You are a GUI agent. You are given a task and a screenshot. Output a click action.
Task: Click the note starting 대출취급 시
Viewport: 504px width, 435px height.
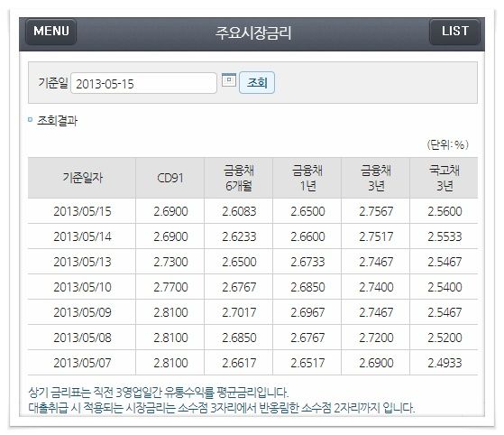click(x=222, y=408)
